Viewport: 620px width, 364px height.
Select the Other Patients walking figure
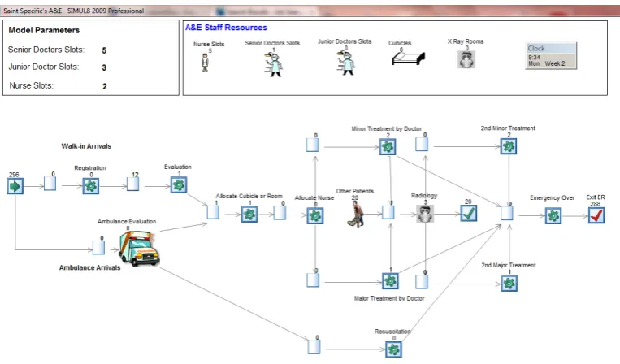coord(357,214)
